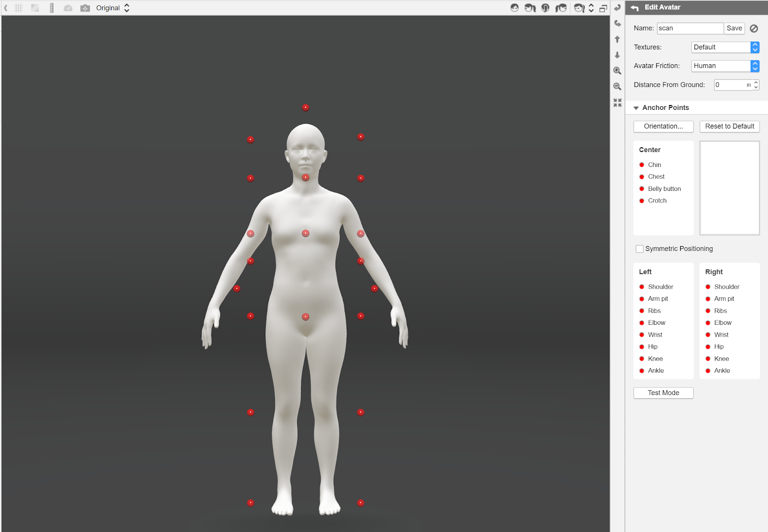Click the shaded square surface icon
This screenshot has width=768, height=532.
click(35, 8)
